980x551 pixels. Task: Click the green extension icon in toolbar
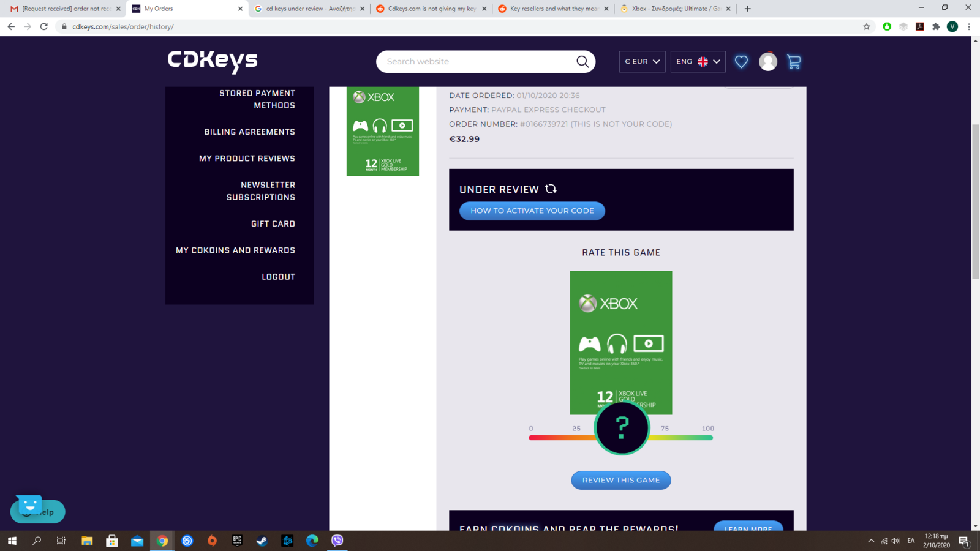tap(887, 26)
